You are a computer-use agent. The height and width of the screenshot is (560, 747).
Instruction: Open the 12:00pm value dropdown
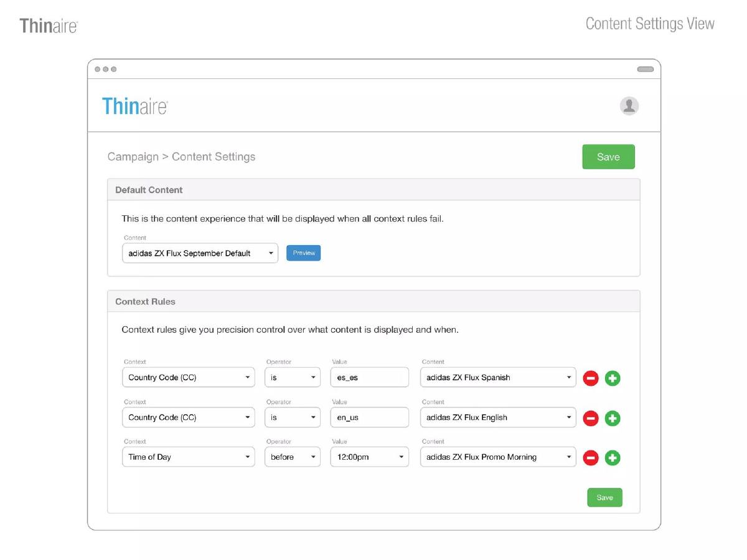(370, 457)
